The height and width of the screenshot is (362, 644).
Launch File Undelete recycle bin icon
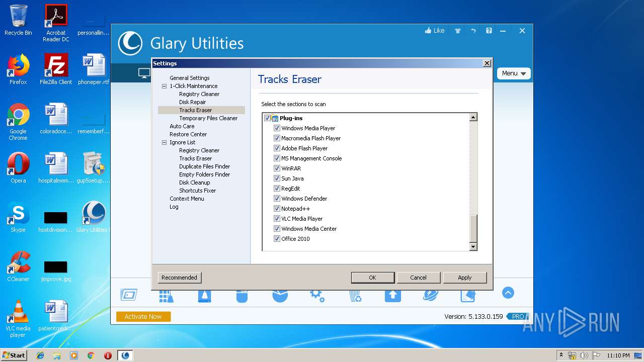[x=355, y=295]
